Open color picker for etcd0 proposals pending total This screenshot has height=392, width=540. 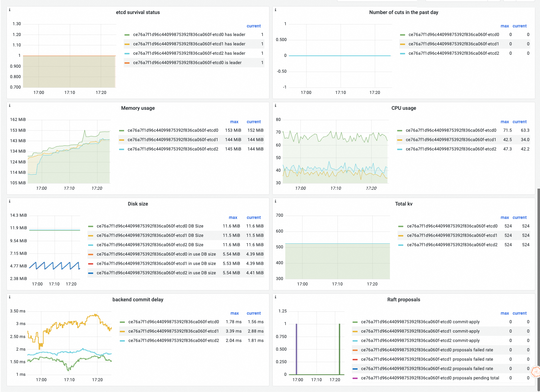(355, 378)
